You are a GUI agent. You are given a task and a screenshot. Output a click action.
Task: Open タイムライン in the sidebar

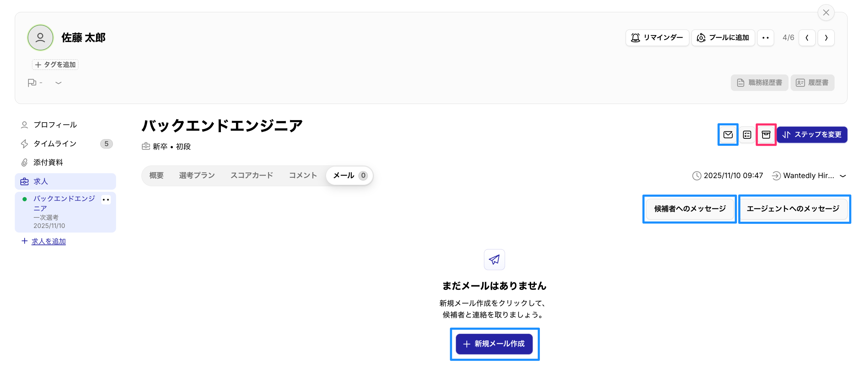55,144
